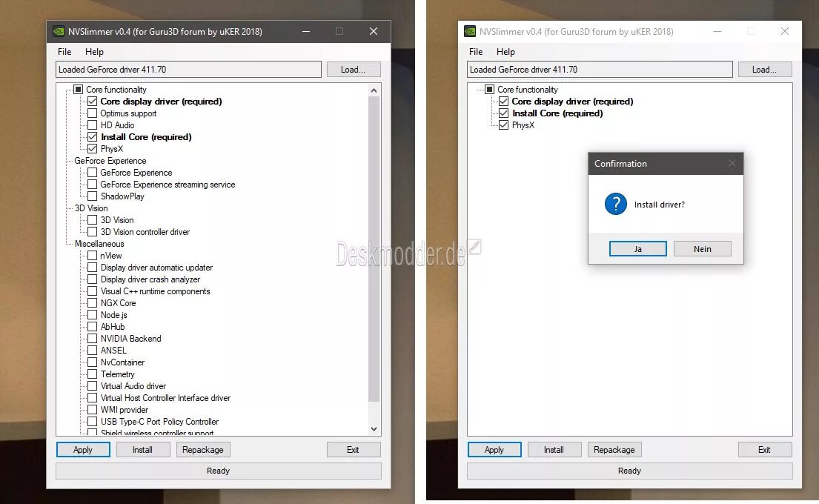Click the vertical scrollbar of component list
Screen dimensions: 819x504
(x=374, y=248)
